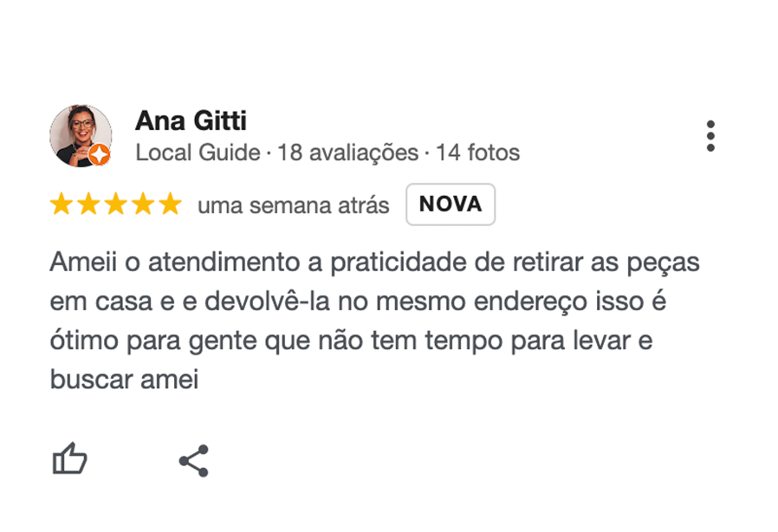Screen dimensions: 778x532
Task: Share this review via the share icon
Action: pyautogui.click(x=193, y=459)
